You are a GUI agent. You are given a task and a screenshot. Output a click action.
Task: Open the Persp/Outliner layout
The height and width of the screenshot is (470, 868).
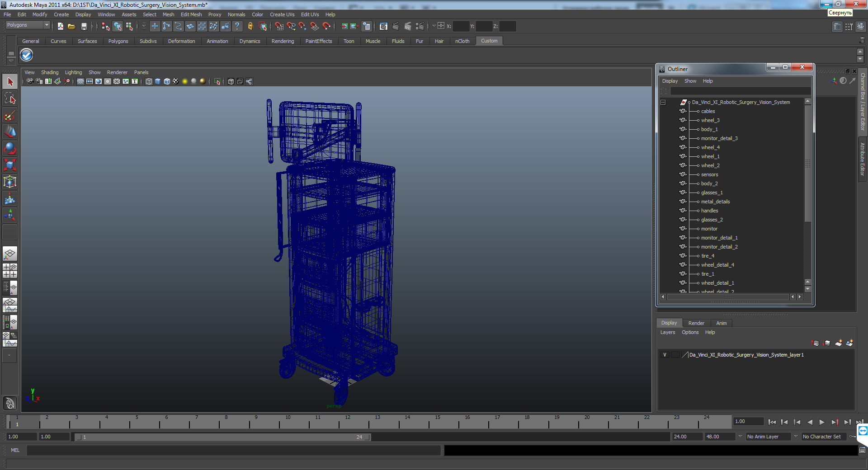tap(10, 288)
